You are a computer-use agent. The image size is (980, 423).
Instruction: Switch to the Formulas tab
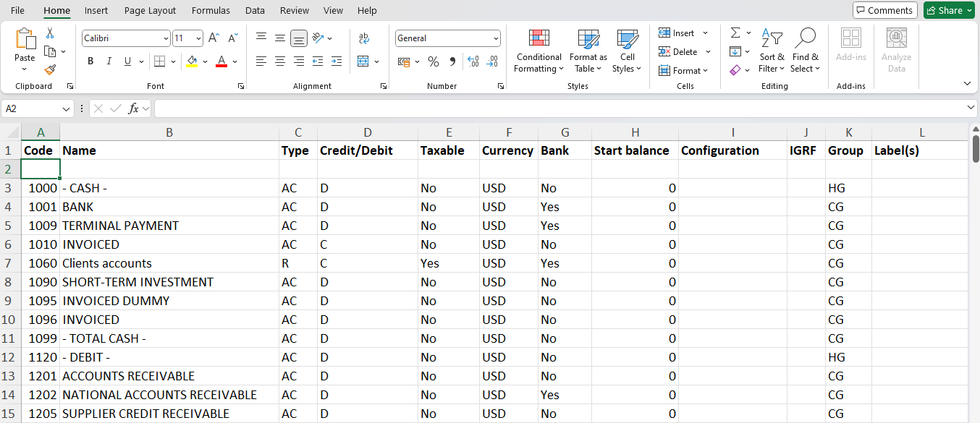(211, 10)
